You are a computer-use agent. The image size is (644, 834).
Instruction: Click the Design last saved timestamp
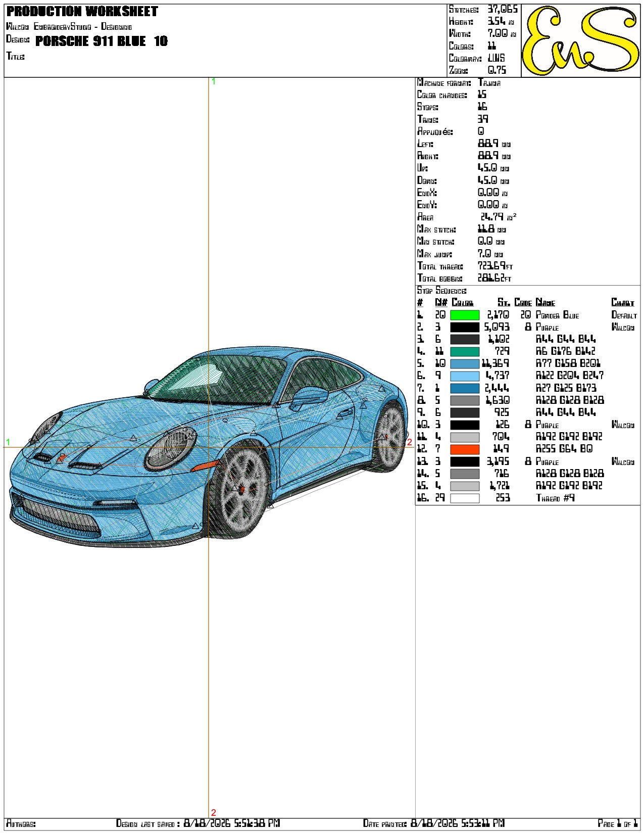[232, 823]
